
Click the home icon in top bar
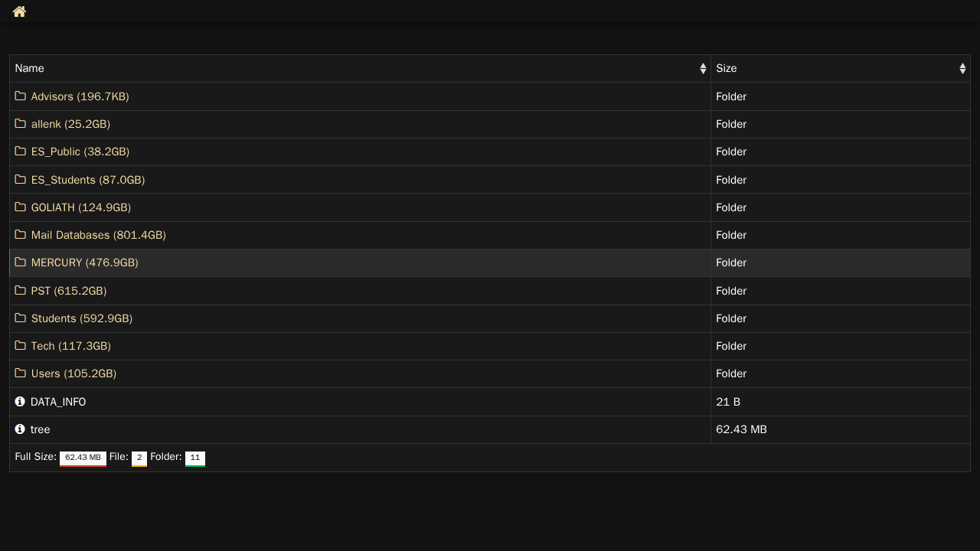coord(19,11)
